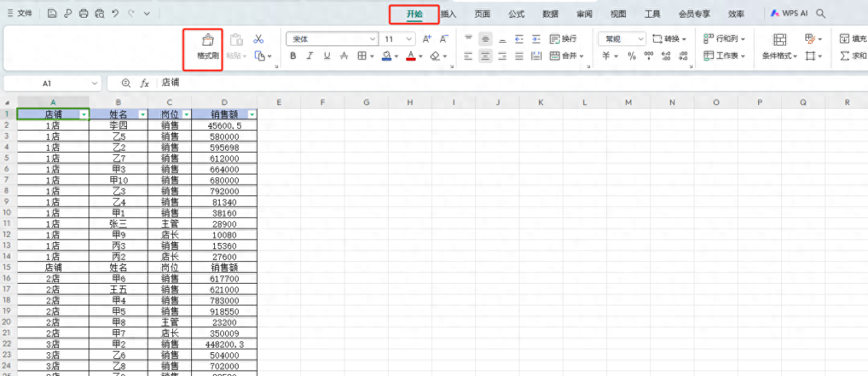Toggle Bold formatting
This screenshot has width=868, height=376.
[293, 56]
